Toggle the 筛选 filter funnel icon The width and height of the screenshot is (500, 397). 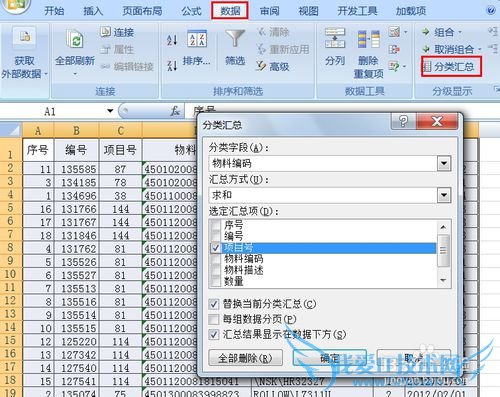coord(235,38)
